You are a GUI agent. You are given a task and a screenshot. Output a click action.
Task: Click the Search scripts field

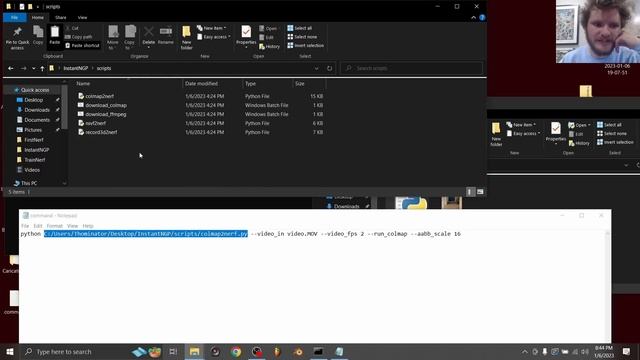pos(412,68)
